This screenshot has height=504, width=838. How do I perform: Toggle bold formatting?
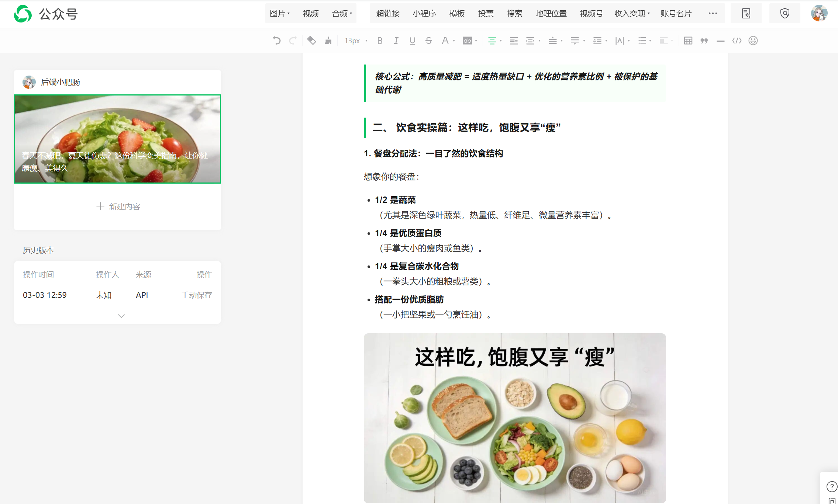(x=380, y=41)
